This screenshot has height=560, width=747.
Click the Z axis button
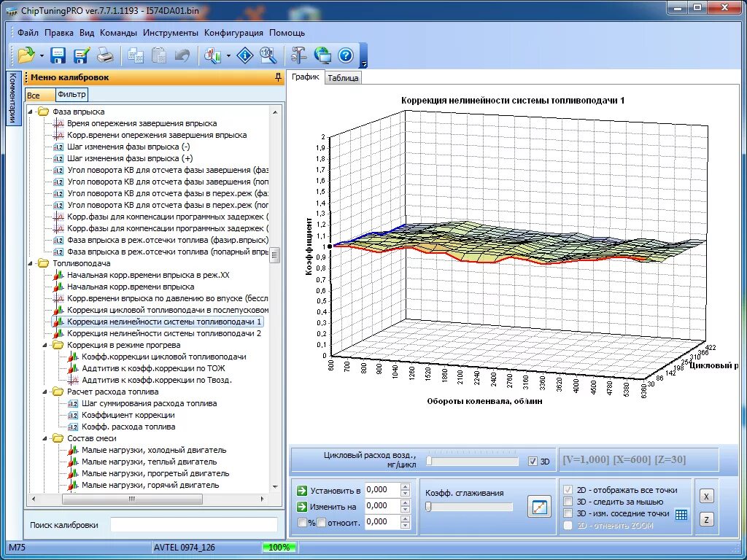[x=706, y=519]
